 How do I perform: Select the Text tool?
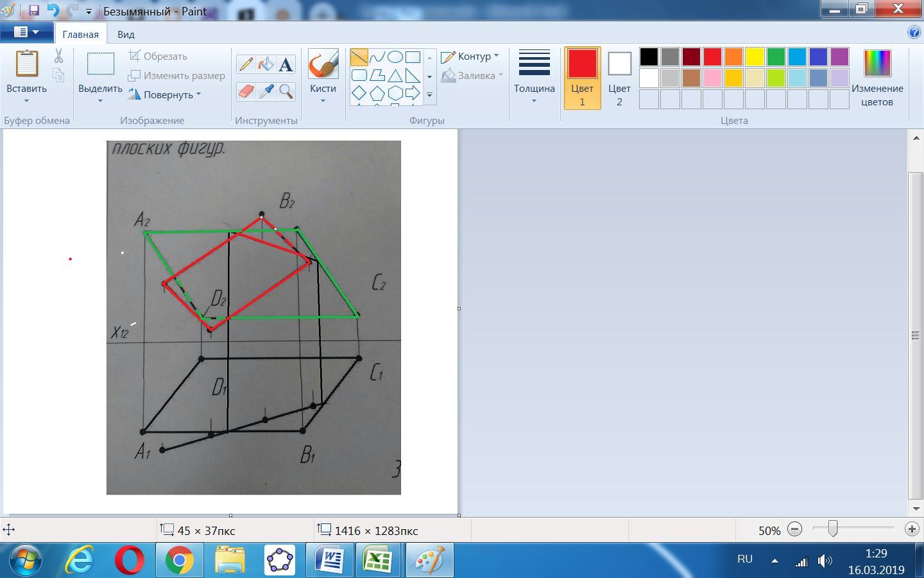(286, 64)
